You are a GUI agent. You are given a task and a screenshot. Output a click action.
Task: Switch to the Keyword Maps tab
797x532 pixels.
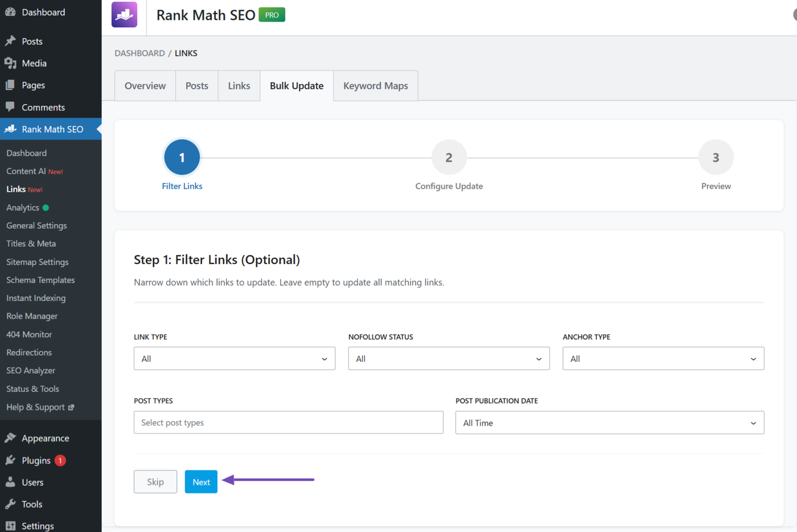[375, 86]
